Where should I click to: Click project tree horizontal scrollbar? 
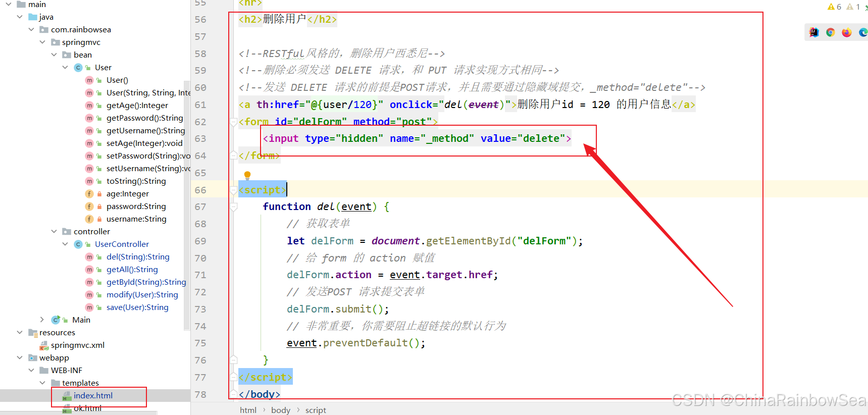coord(78,413)
